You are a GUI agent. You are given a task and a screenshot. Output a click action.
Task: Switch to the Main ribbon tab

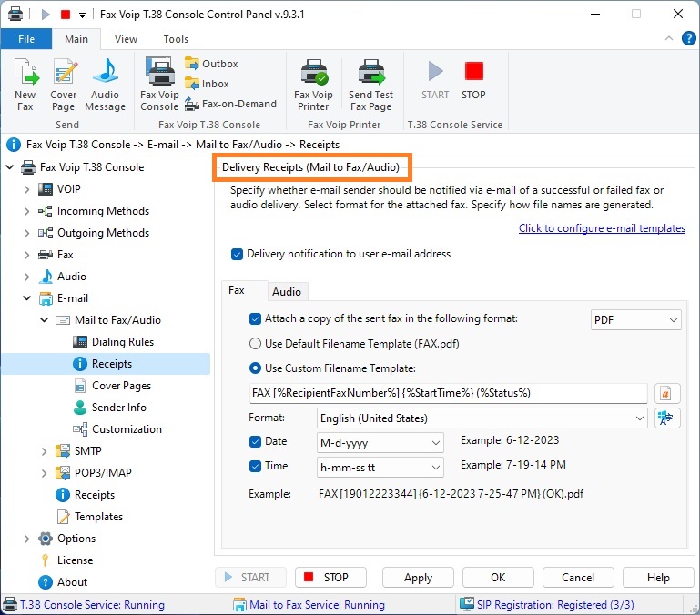point(76,39)
